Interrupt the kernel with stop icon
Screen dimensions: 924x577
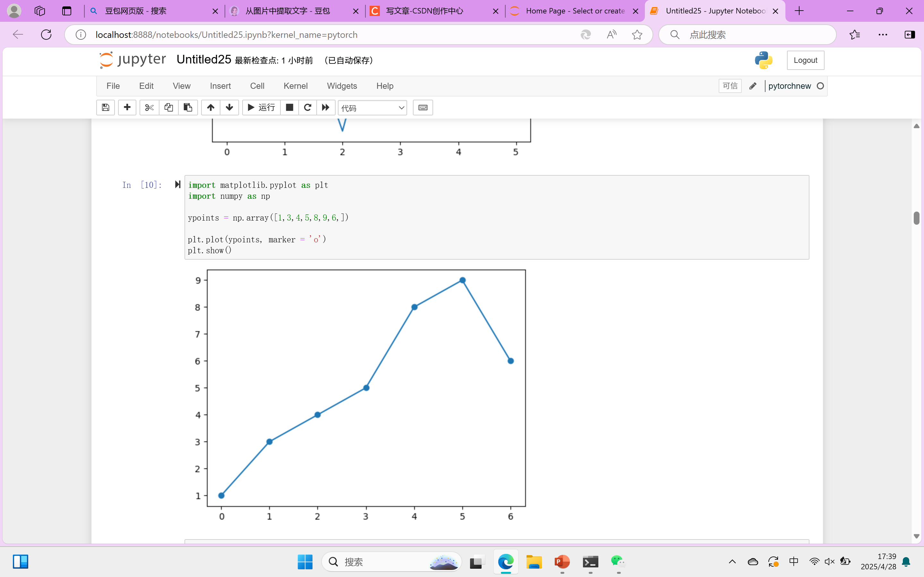click(x=289, y=108)
